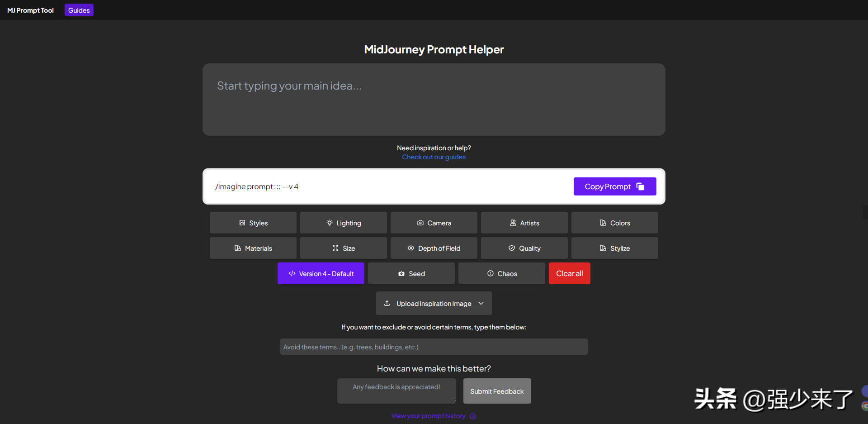The width and height of the screenshot is (868, 424).
Task: Open the View your prompt history link
Action: 429,416
